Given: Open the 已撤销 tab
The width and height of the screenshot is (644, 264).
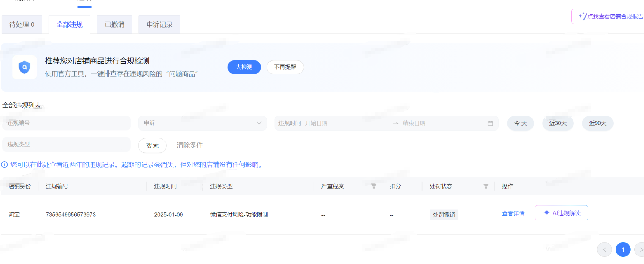Looking at the screenshot, I should (114, 25).
